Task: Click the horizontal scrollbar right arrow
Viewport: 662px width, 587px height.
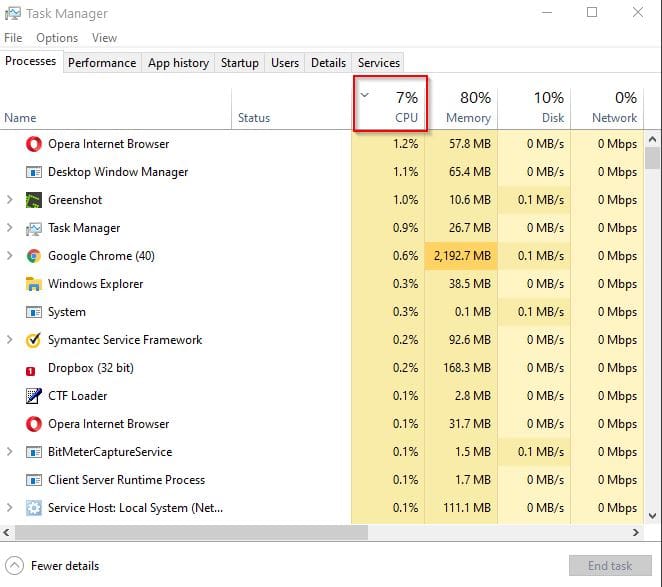Action: pyautogui.click(x=636, y=533)
